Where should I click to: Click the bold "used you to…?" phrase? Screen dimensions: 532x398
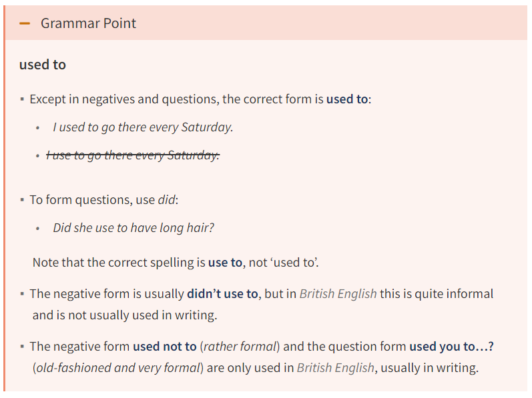[x=452, y=347]
